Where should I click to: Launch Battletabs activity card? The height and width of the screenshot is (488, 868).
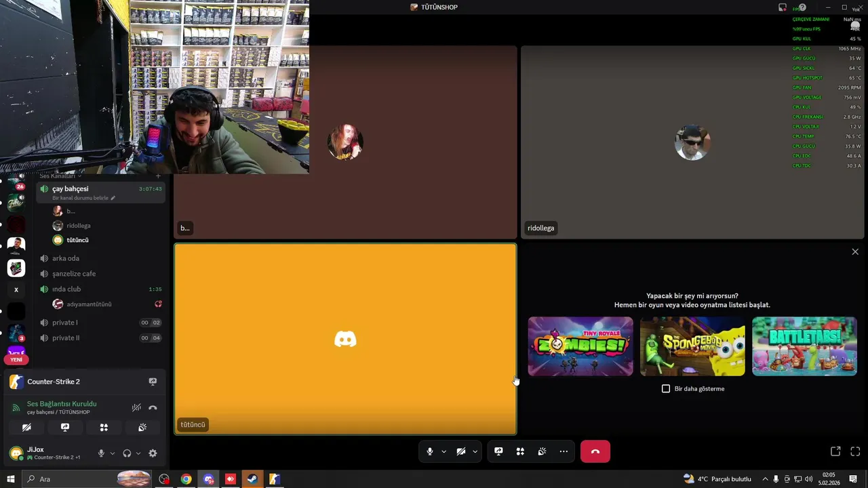point(804,346)
